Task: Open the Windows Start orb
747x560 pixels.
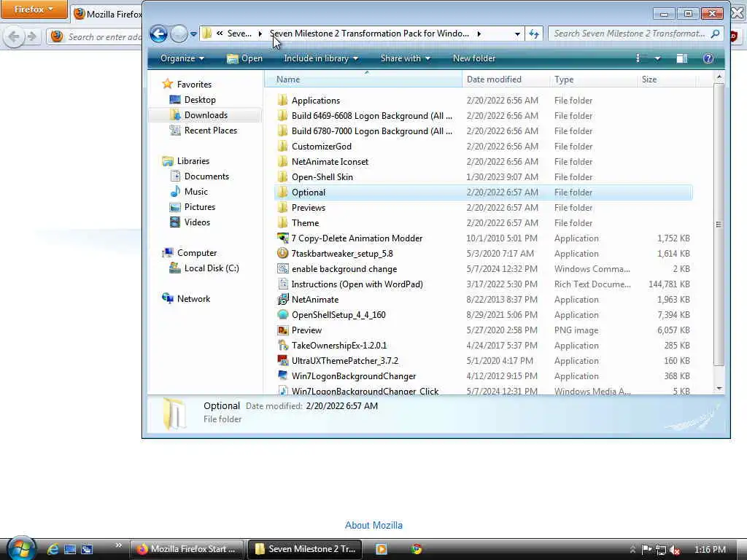Action: click(20, 548)
